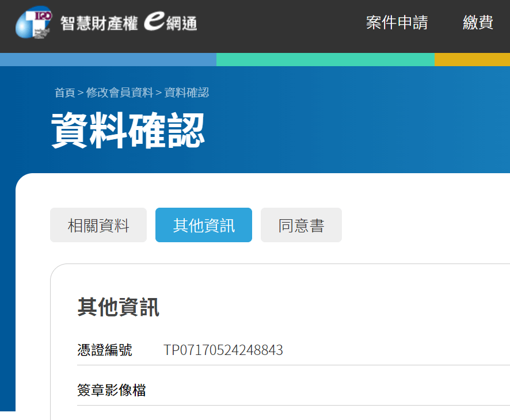Open 修改會員資料 breadcrumb link
The image size is (510, 420).
tap(119, 93)
